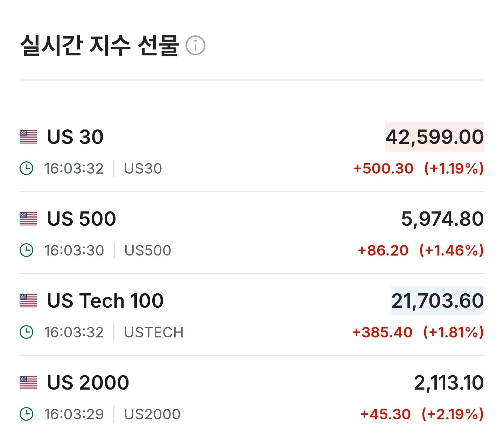Click the US 500 price 5,974.80

pos(442,219)
